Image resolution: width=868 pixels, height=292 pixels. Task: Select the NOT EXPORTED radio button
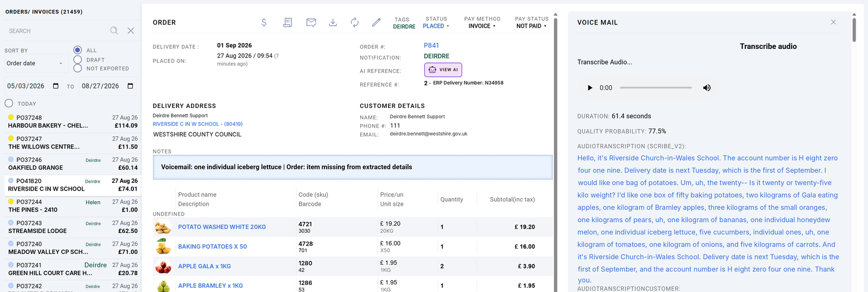(78, 68)
